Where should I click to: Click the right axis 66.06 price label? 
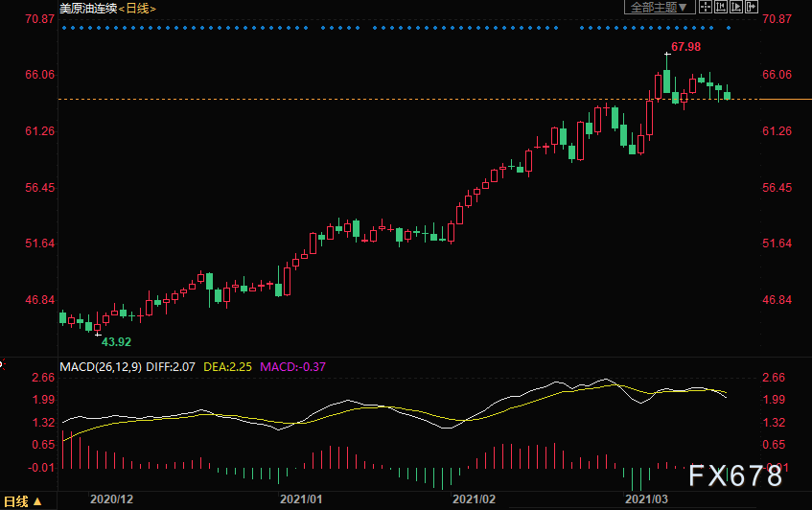tap(777, 75)
